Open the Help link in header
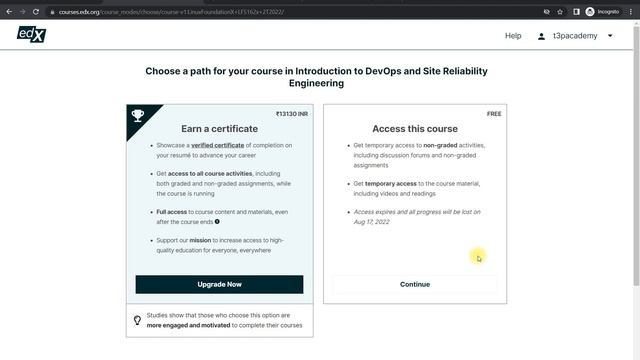 tap(513, 36)
